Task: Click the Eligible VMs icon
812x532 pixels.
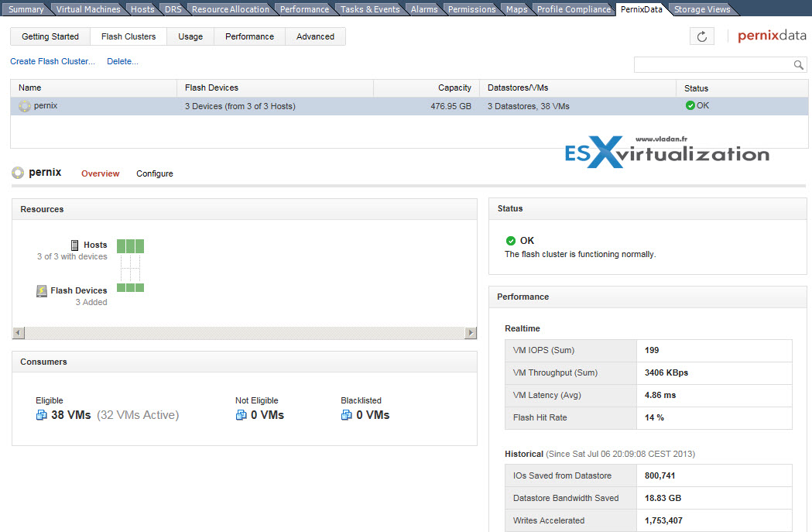Action: (42, 415)
